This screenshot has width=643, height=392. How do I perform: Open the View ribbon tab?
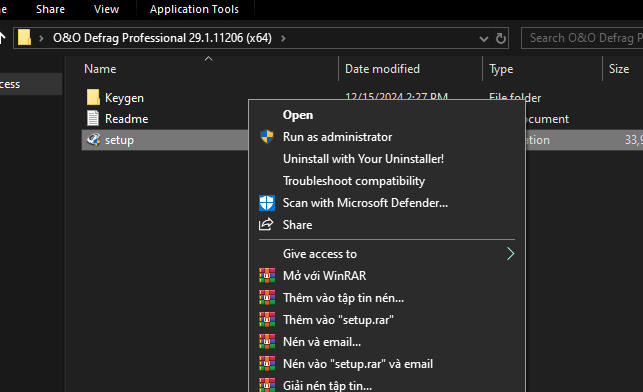coord(106,9)
